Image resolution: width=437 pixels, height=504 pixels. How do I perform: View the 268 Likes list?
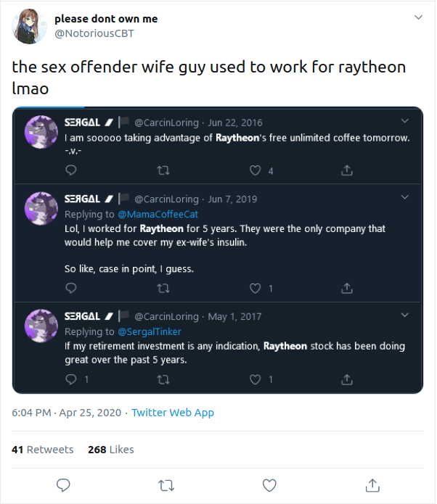click(110, 450)
